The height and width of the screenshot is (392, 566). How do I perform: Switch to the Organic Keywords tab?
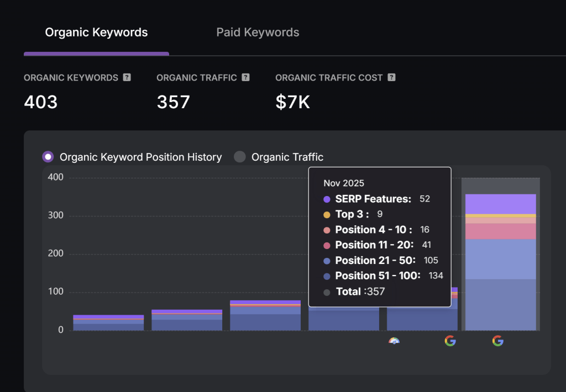point(96,33)
